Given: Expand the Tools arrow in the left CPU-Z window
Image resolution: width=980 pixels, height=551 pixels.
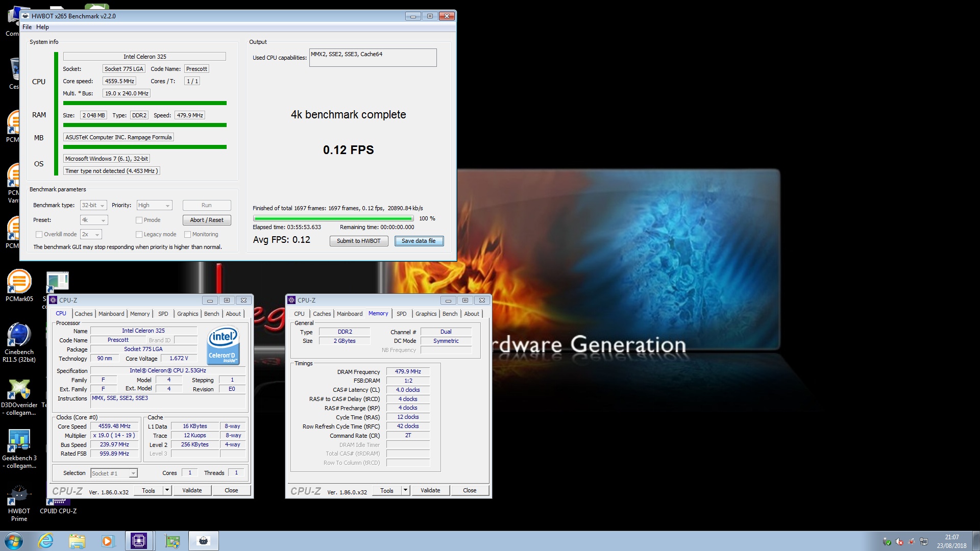Looking at the screenshot, I should (167, 490).
